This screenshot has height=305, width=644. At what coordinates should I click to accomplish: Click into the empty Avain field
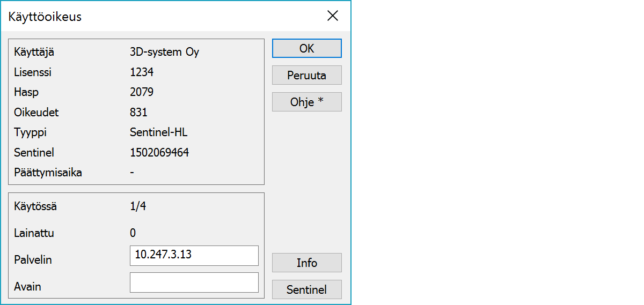tap(194, 282)
